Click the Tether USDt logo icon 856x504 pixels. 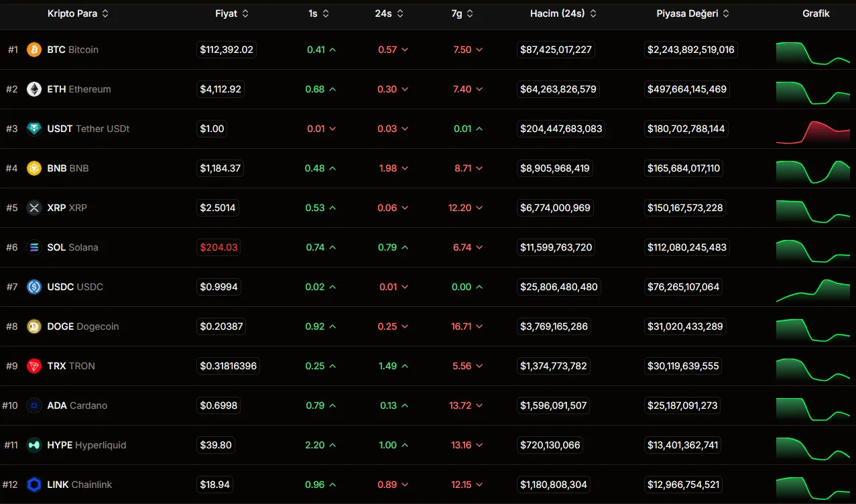point(34,129)
